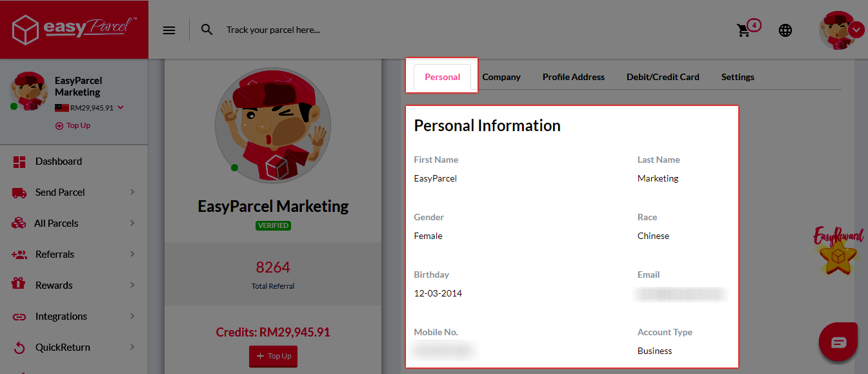Screen dimensions: 868x374
Task: Click the birthday value 12-03-2014
Action: (x=438, y=293)
